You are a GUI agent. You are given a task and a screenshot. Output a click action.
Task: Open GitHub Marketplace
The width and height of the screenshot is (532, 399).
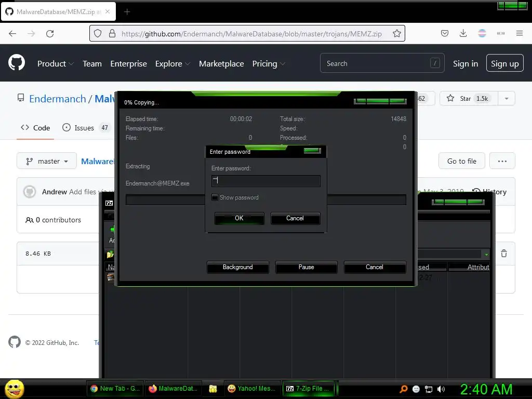pyautogui.click(x=221, y=63)
